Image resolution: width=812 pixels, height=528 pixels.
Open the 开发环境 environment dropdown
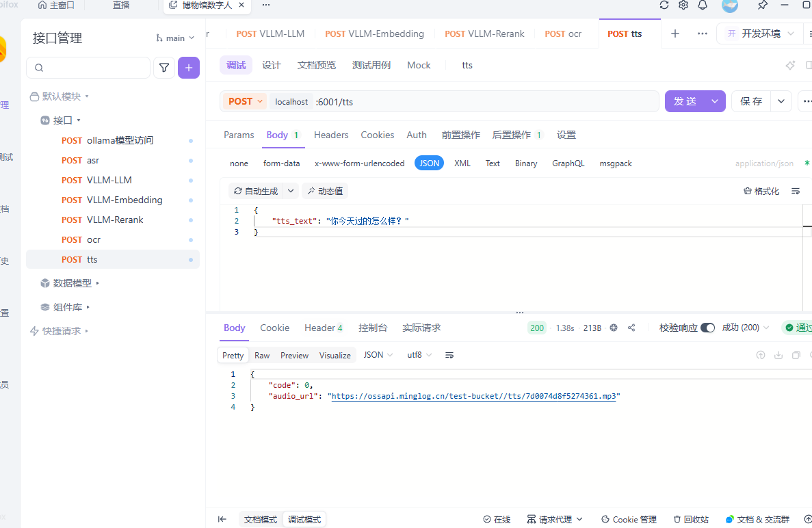pyautogui.click(x=760, y=34)
